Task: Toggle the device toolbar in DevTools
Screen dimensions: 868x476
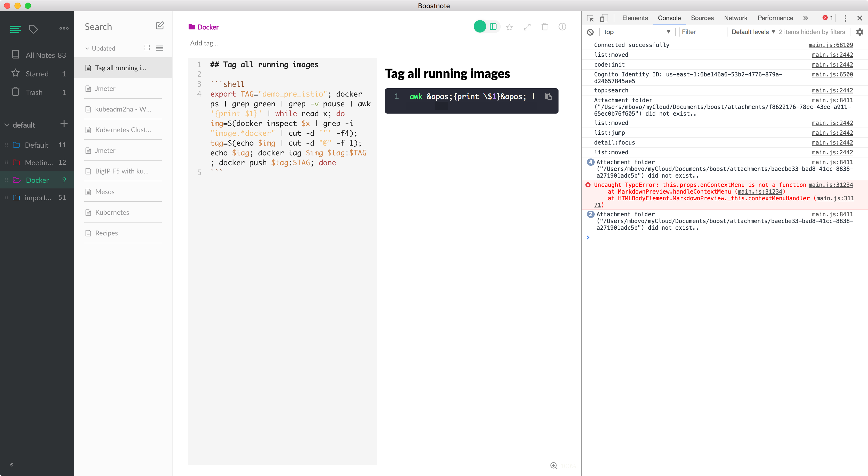Action: click(604, 18)
